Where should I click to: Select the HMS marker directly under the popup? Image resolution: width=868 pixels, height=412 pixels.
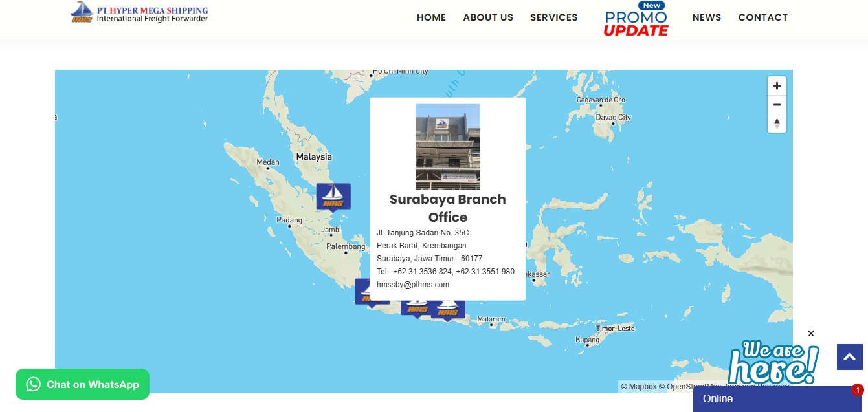[417, 309]
